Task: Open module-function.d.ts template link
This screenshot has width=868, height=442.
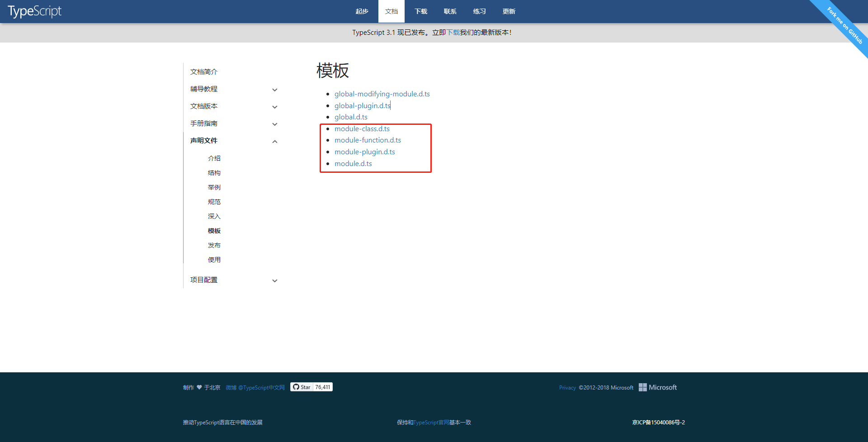Action: tap(368, 140)
